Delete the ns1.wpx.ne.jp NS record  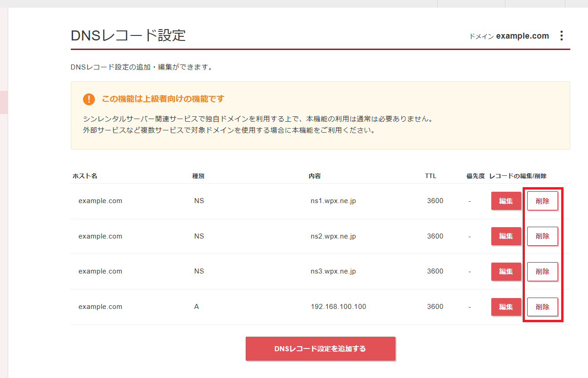[x=543, y=201]
